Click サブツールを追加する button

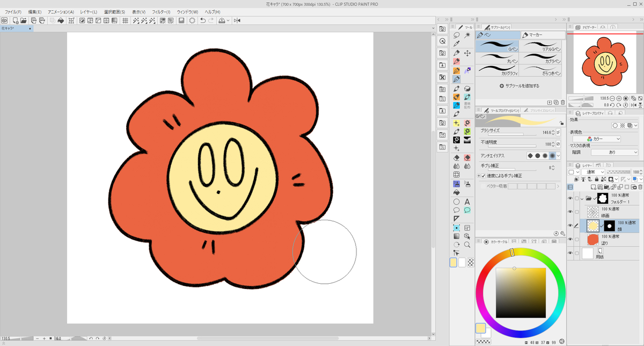pyautogui.click(x=519, y=85)
